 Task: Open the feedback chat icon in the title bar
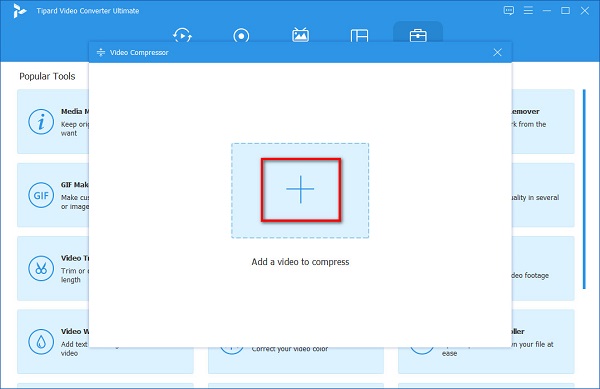(509, 11)
